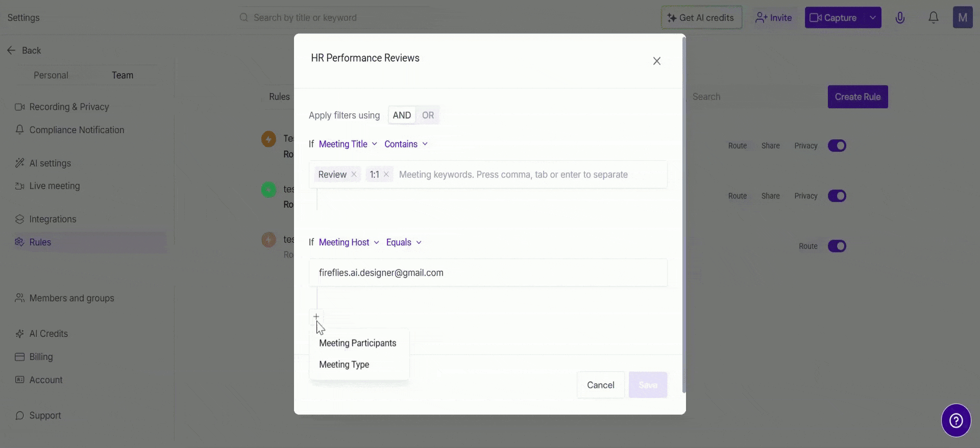Click the dialog vertical scrollbar

pyautogui.click(x=684, y=214)
